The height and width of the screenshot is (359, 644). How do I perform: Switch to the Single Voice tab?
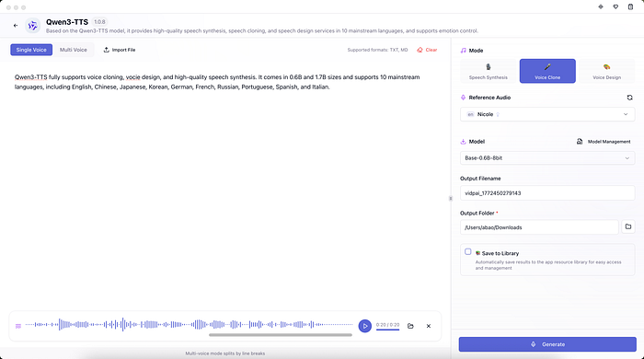(31, 50)
